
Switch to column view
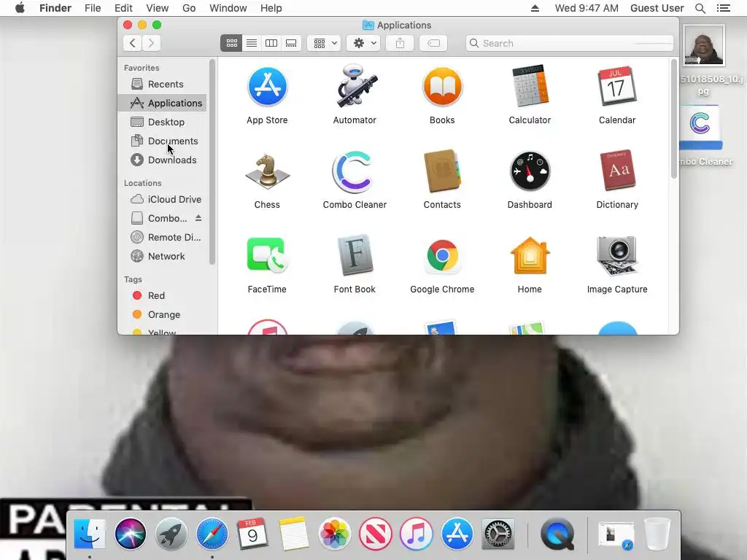pyautogui.click(x=271, y=43)
